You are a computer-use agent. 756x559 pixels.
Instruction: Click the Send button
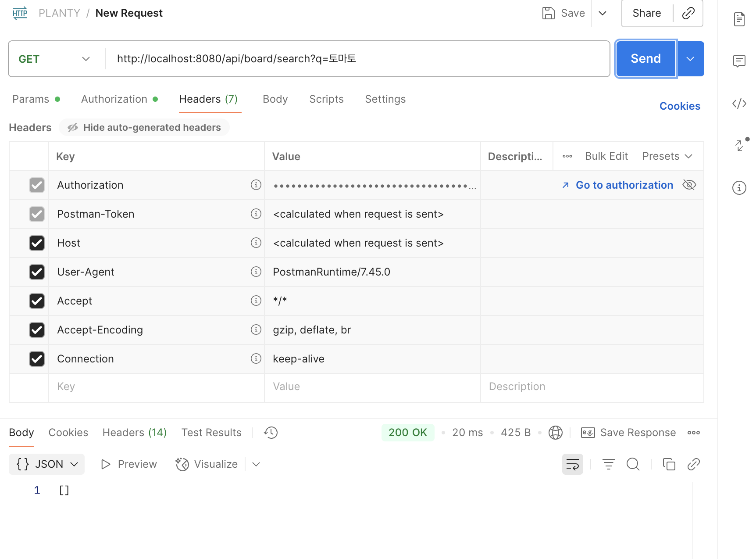click(x=646, y=59)
